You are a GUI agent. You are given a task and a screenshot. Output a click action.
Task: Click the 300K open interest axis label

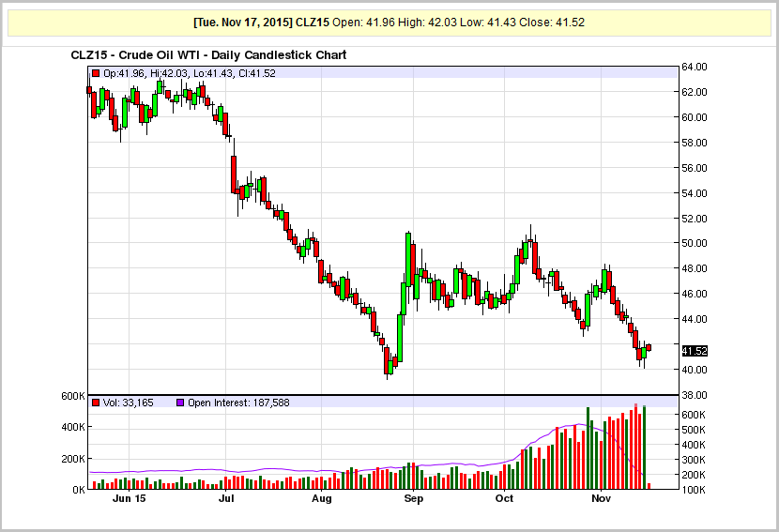694,460
